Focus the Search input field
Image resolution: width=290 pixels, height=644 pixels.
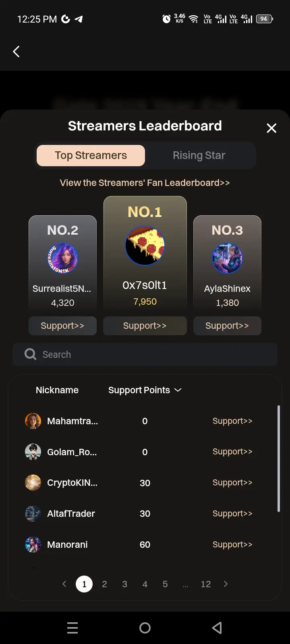click(x=145, y=354)
